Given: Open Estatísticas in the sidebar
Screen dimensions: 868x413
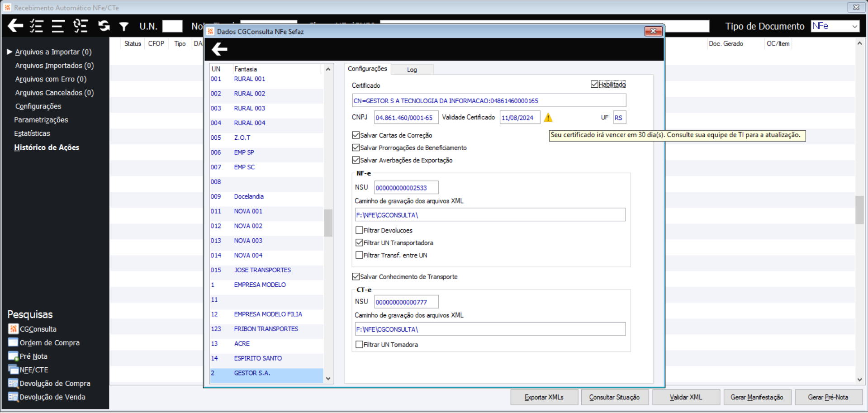Looking at the screenshot, I should coord(32,133).
